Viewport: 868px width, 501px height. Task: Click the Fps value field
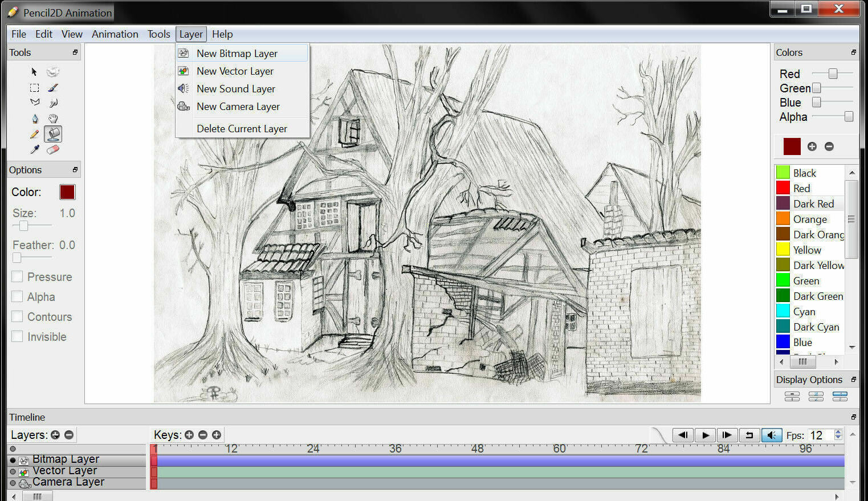click(x=820, y=435)
